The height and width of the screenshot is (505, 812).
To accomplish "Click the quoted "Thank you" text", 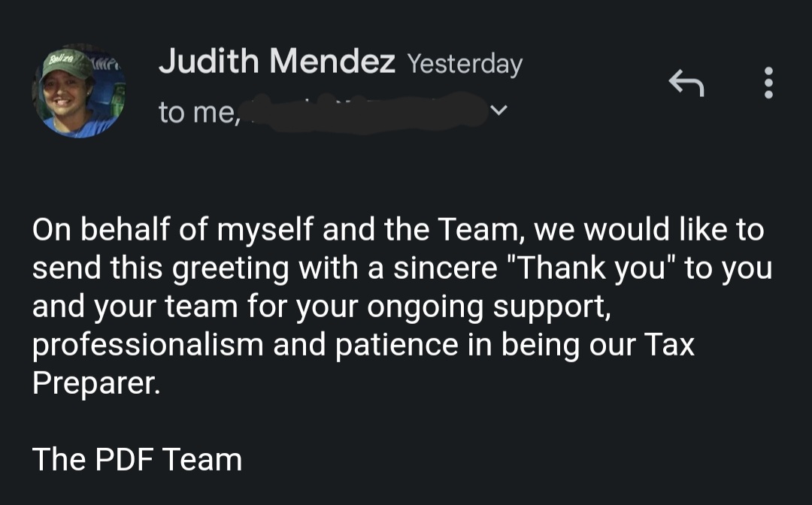I will 590,268.
